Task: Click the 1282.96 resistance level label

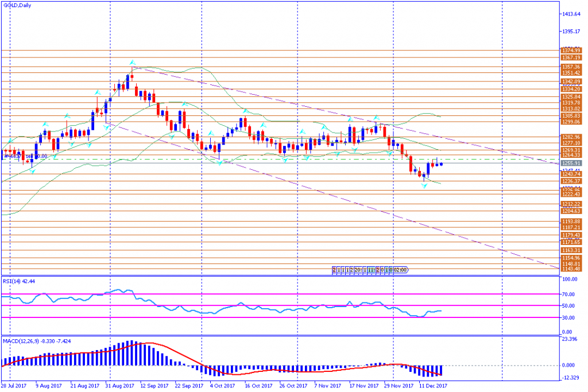Action: pos(571,137)
